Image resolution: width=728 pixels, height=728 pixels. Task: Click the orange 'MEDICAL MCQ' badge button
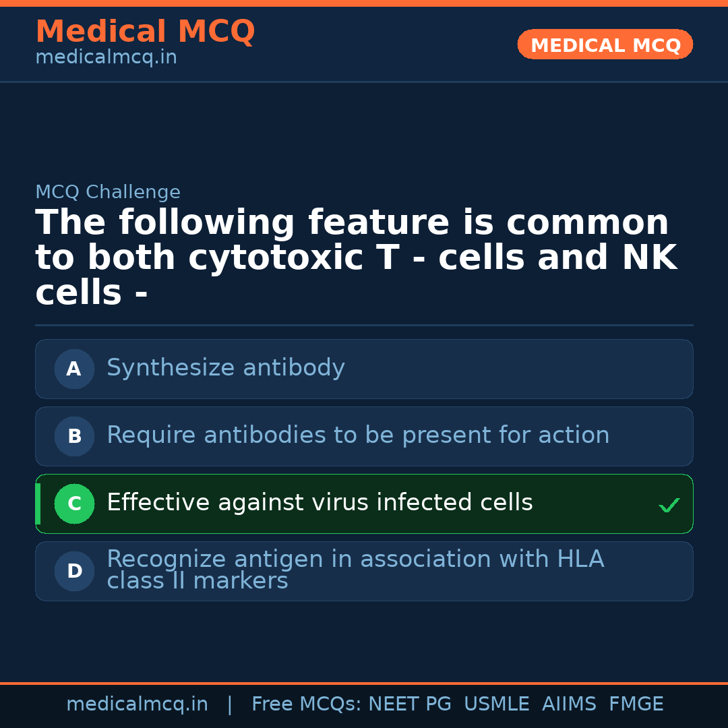coord(605,45)
